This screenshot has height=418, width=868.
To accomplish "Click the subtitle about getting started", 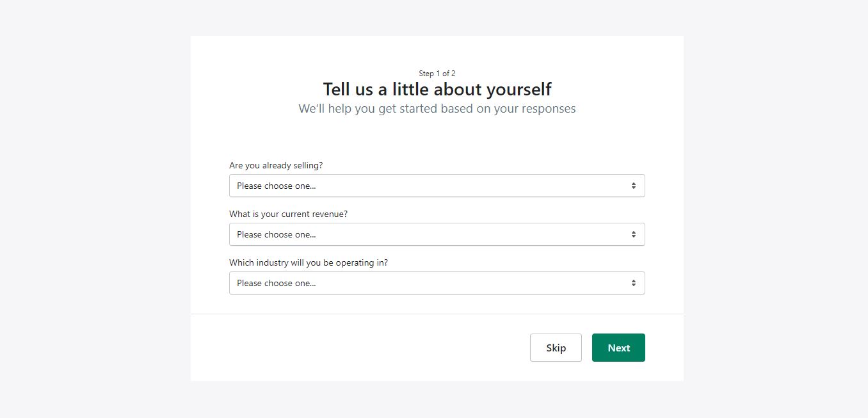I will 437,108.
